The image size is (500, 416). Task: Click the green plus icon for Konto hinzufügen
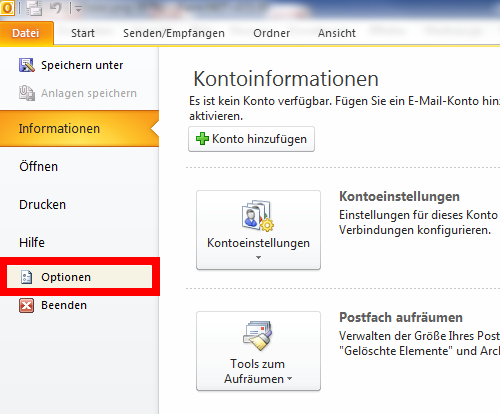(202, 139)
